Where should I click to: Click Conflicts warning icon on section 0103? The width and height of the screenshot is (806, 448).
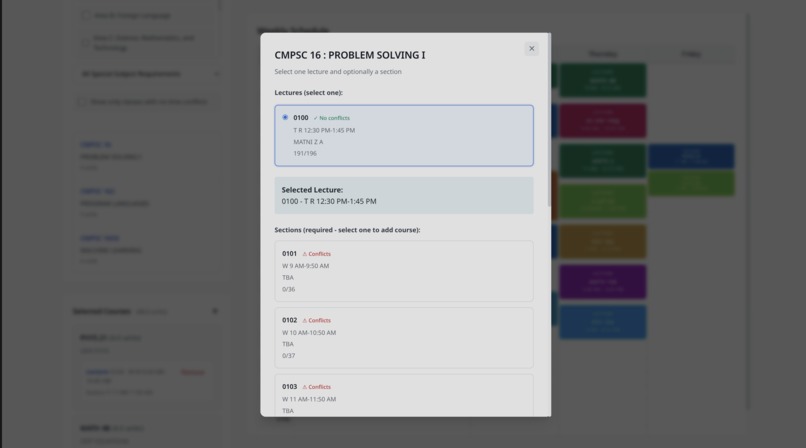coord(304,387)
